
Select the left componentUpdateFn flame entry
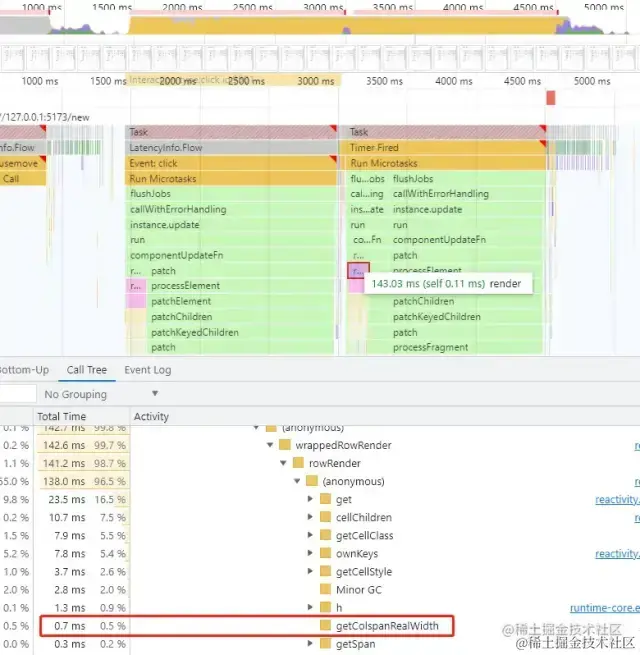pos(231,255)
